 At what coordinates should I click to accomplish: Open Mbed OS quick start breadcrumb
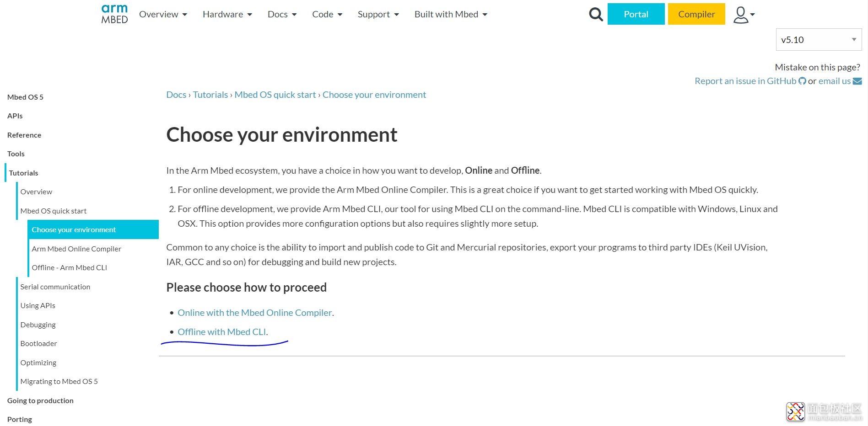point(275,95)
